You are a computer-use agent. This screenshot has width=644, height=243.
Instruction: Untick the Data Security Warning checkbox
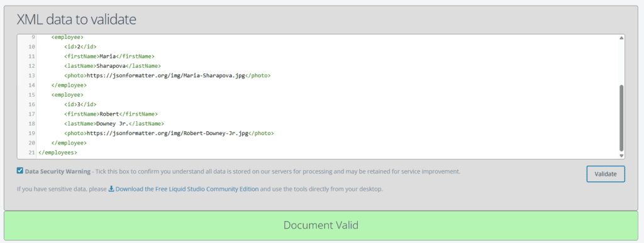click(19, 171)
